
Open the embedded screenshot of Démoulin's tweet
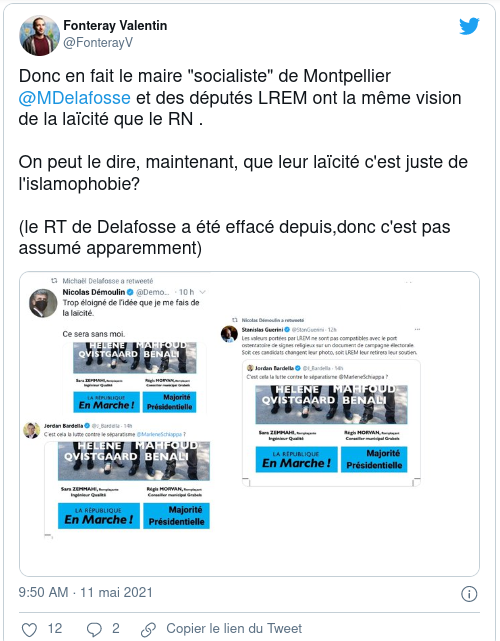point(249,424)
